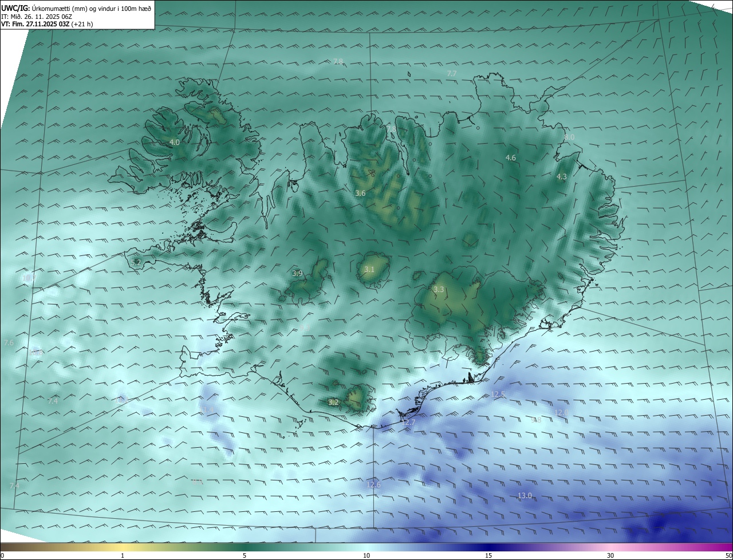
Task: Click the 15 tick on the colour scale
Action: click(x=488, y=555)
